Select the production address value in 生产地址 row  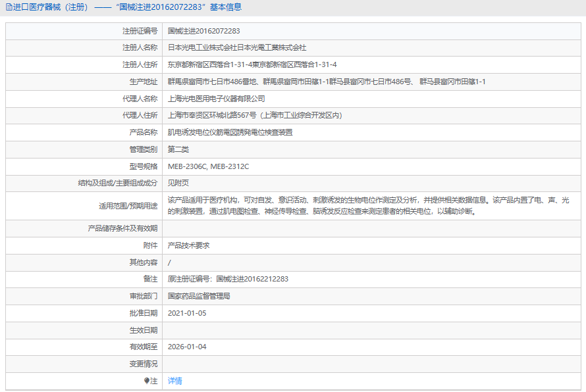[326, 82]
